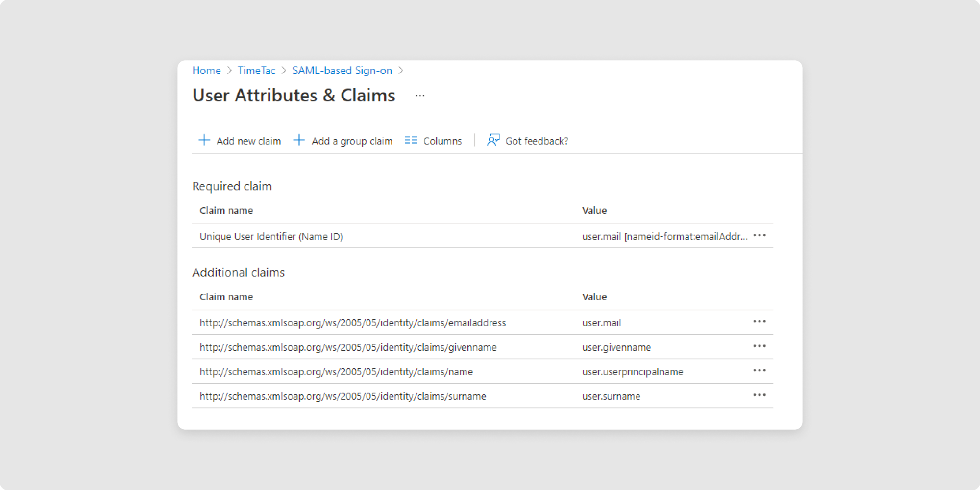The height and width of the screenshot is (490, 980).
Task: Open the claims/emailaddress claim name
Action: (352, 323)
